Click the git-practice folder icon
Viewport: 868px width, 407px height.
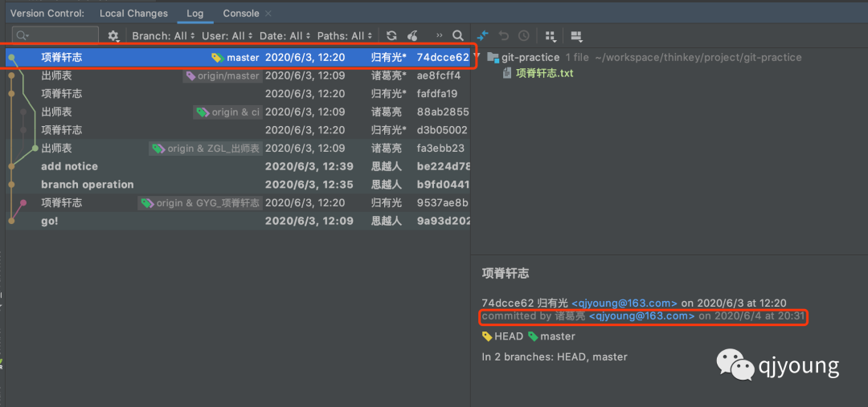492,58
